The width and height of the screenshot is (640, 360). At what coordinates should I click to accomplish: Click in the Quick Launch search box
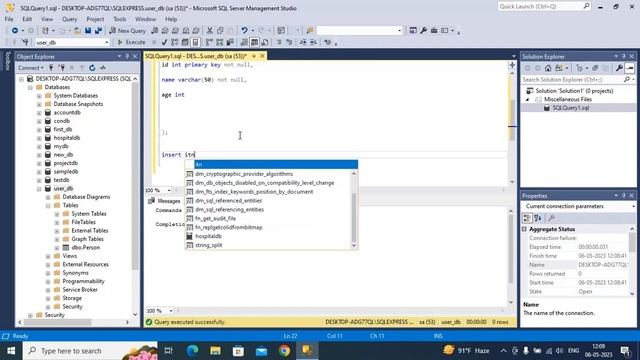click(x=544, y=7)
